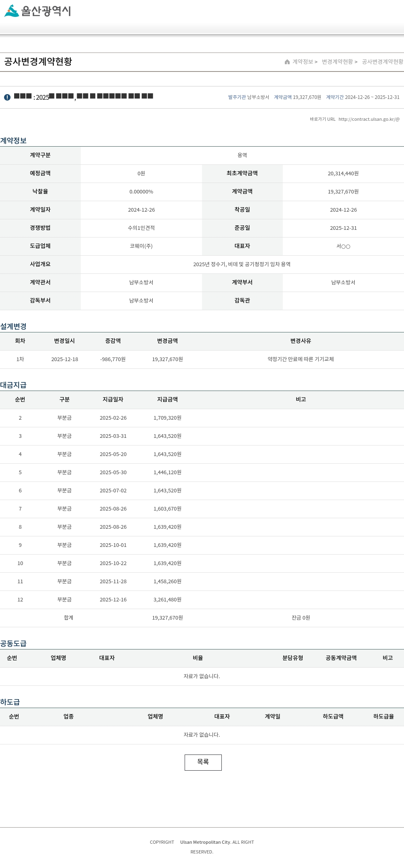Select the 설계변경 section header
The image size is (404, 868).
13,326
